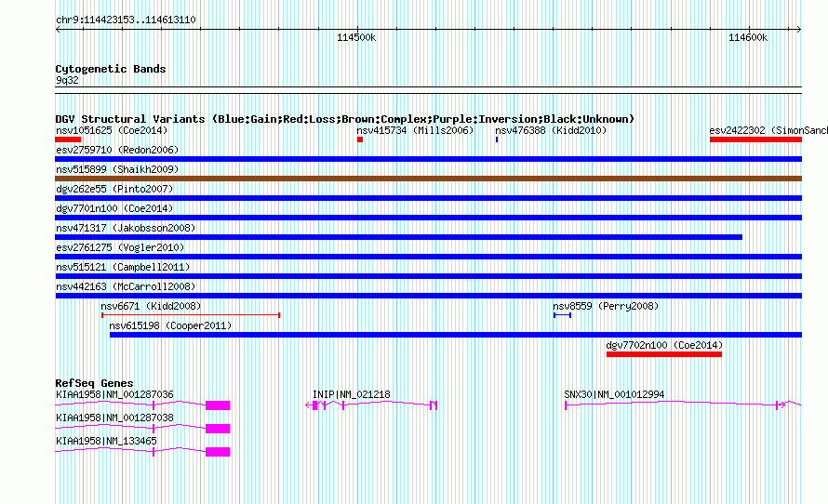Click the nsv1051625 (Coe2014) label
Image resolution: width=828 pixels, height=504 pixels.
(x=112, y=130)
